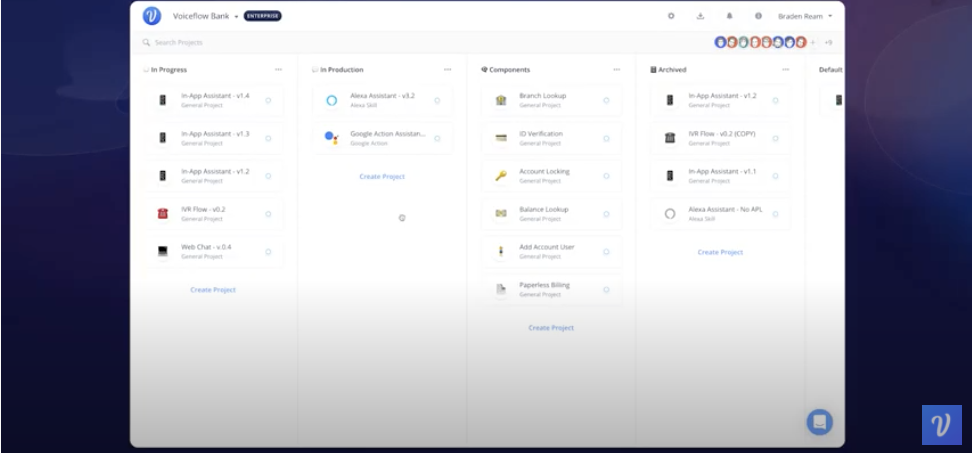
Task: Click the bank building icon of Branch Lookup
Action: pyautogui.click(x=501, y=100)
